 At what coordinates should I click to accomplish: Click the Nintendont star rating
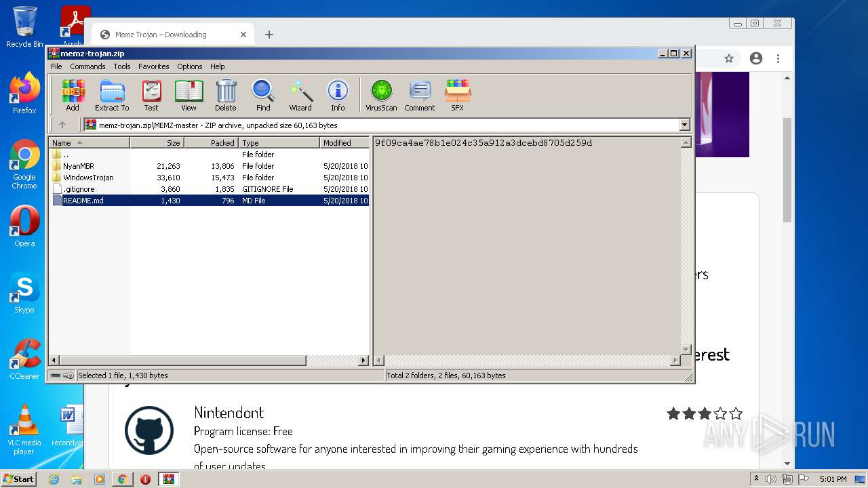(x=705, y=413)
